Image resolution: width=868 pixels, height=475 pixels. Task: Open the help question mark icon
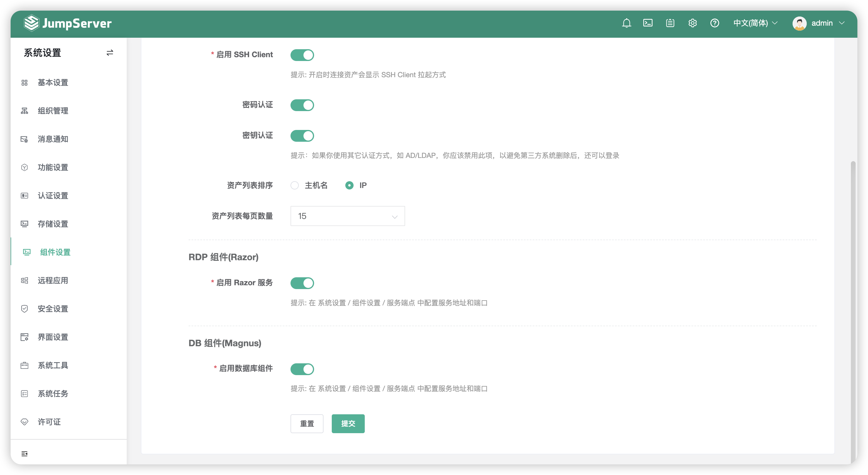tap(714, 23)
